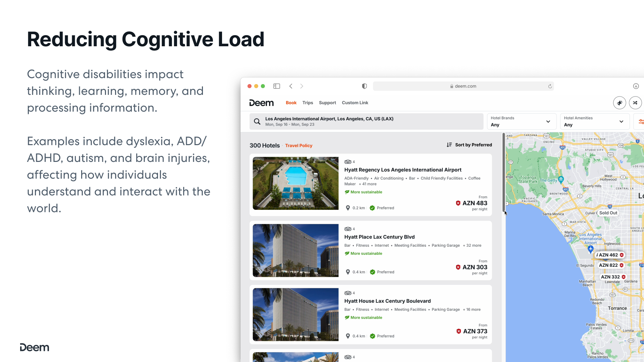This screenshot has width=644, height=362.
Task: Click the 'Mon, Sep 16 - Mon, Sep 23' dates
Action: pos(290,124)
